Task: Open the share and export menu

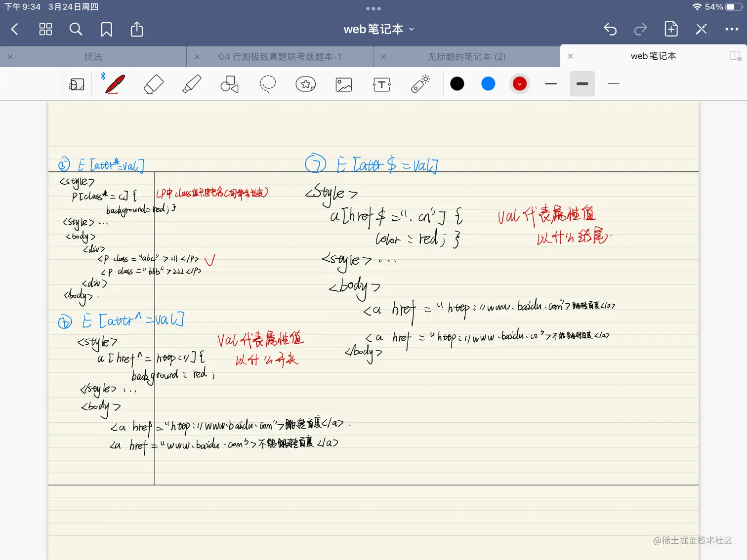Action: [137, 29]
